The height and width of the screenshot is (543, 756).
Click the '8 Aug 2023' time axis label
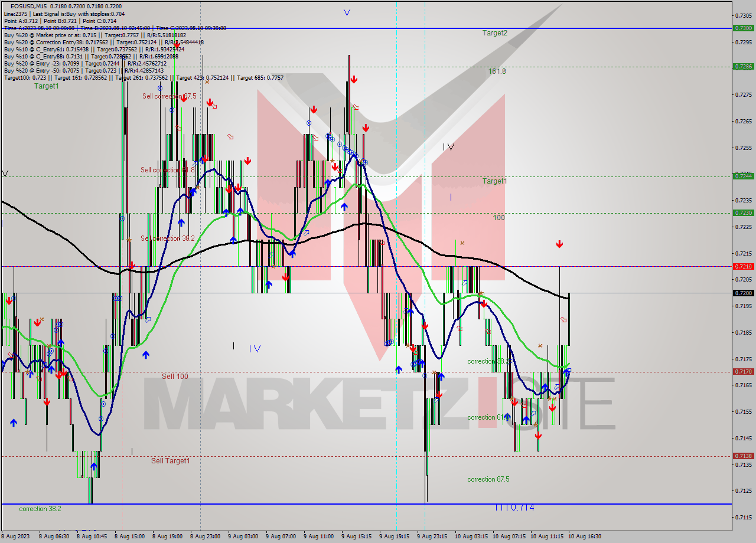[14, 537]
